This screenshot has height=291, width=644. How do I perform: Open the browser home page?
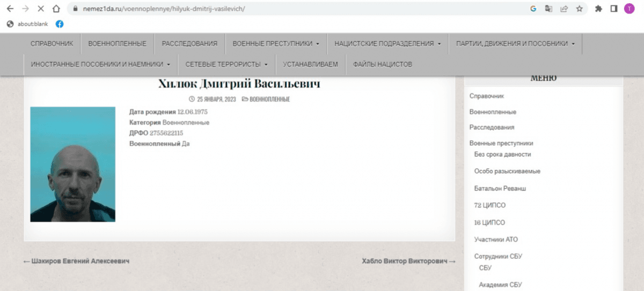click(x=56, y=9)
